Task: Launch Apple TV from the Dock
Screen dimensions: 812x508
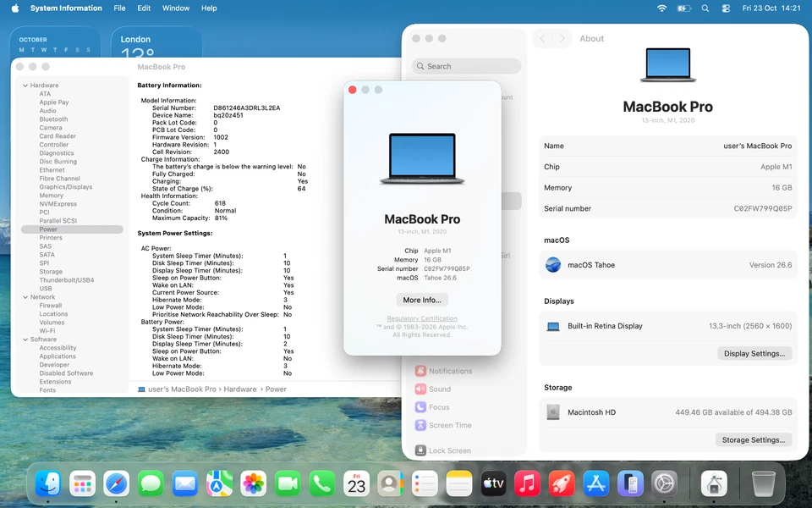Action: pyautogui.click(x=493, y=484)
